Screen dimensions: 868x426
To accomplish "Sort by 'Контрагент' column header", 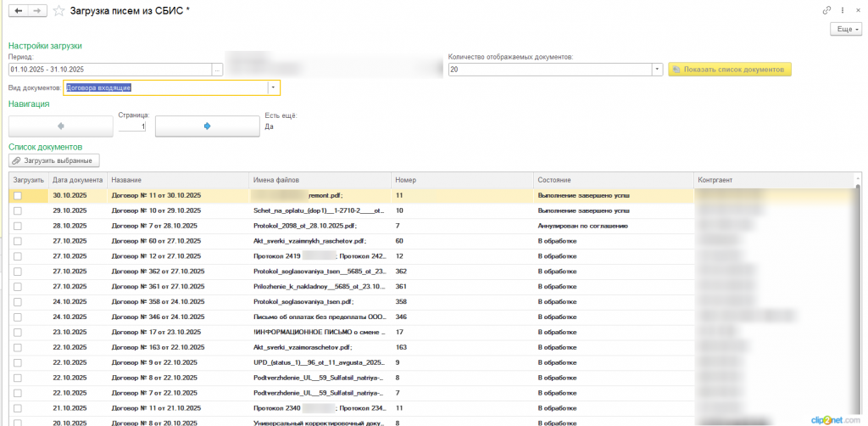I will click(x=774, y=180).
